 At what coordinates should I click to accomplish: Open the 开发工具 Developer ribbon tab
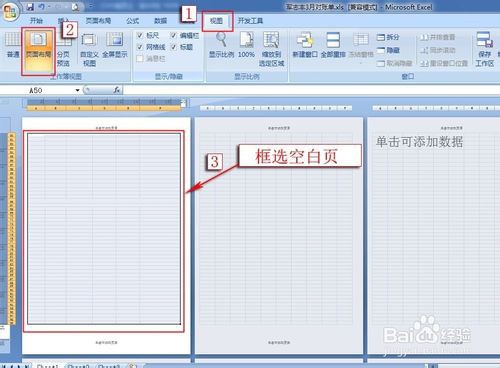[x=250, y=21]
